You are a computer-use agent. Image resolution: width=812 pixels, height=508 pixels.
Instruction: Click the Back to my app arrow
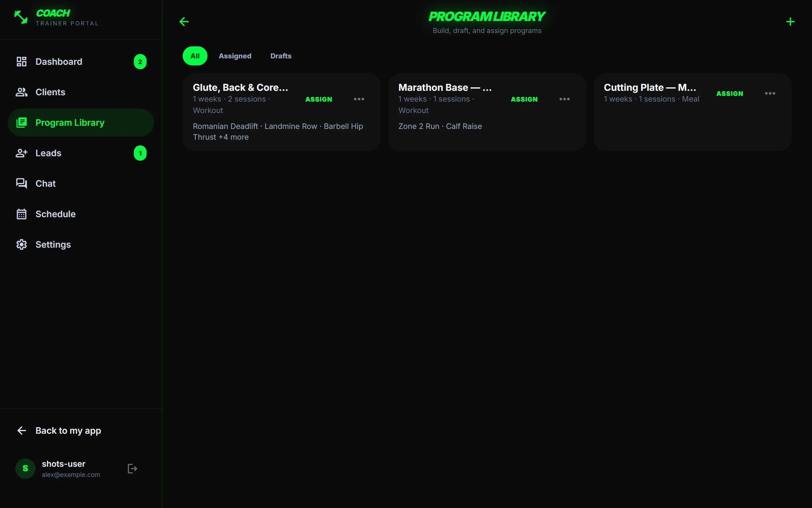point(22,431)
